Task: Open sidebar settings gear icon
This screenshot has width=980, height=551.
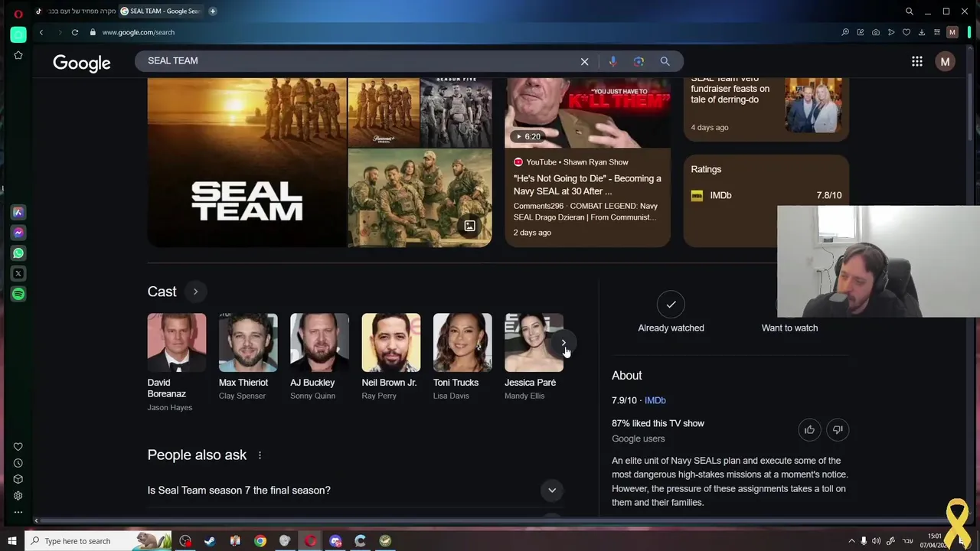Action: pyautogui.click(x=18, y=495)
